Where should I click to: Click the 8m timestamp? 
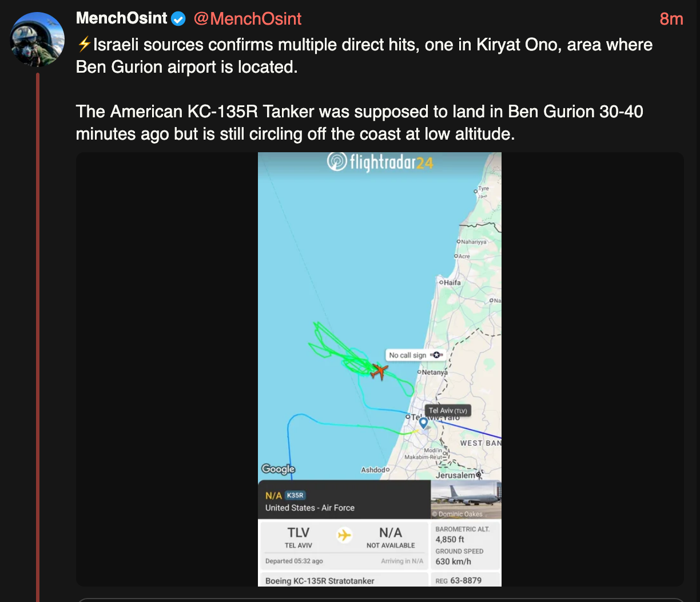671,19
